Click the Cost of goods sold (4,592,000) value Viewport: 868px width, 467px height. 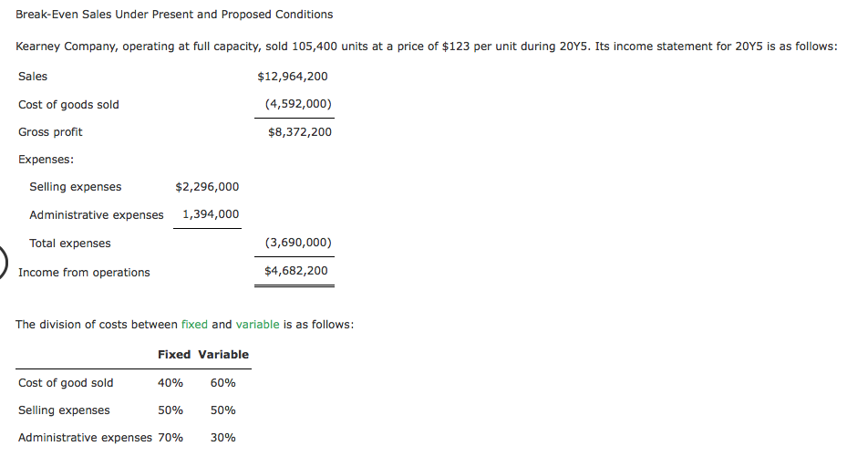(298, 104)
